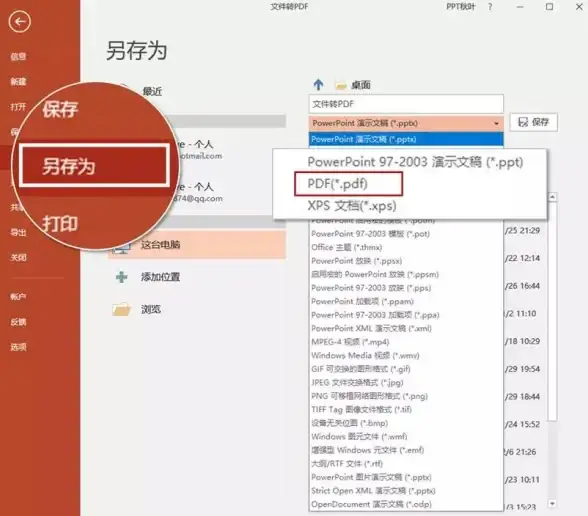Open the file type combo box
Viewport: 588px width, 516px height.
click(406, 123)
